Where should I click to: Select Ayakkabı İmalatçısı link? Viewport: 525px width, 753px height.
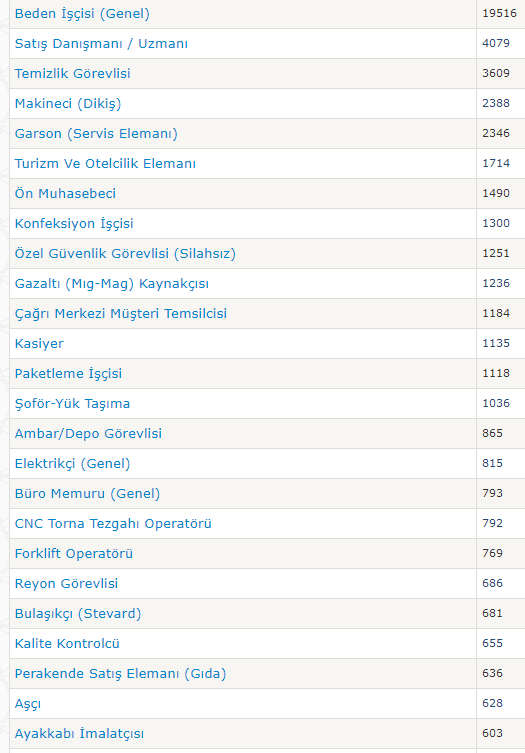pyautogui.click(x=79, y=734)
